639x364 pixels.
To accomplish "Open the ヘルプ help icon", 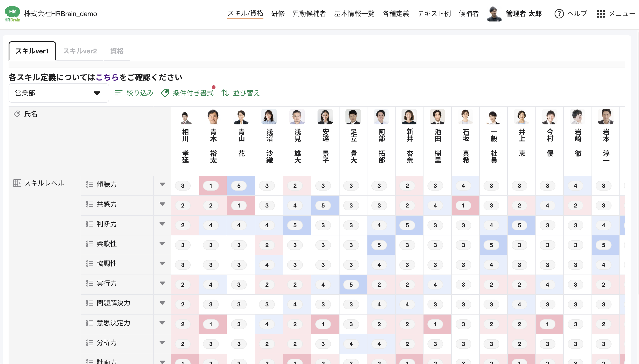I will (x=559, y=14).
